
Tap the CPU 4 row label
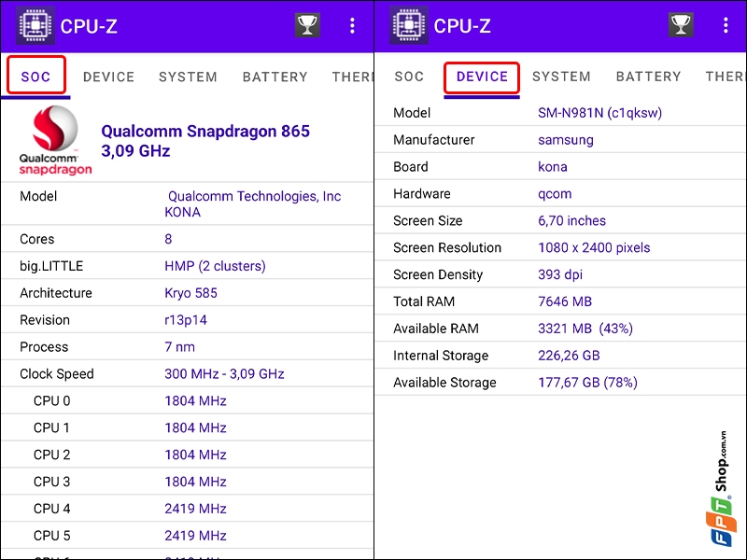(51, 509)
